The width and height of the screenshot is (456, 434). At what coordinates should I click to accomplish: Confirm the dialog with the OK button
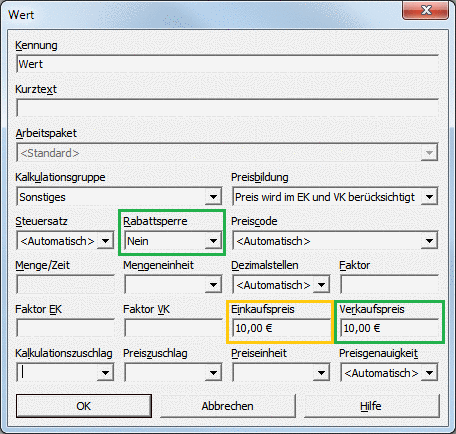pos(84,406)
